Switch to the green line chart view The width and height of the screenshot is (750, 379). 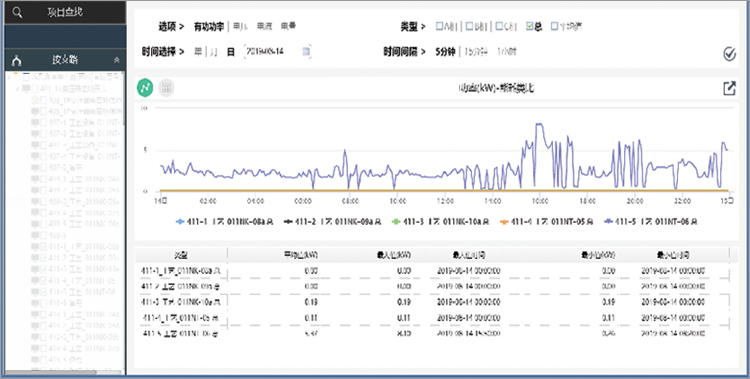click(x=145, y=88)
